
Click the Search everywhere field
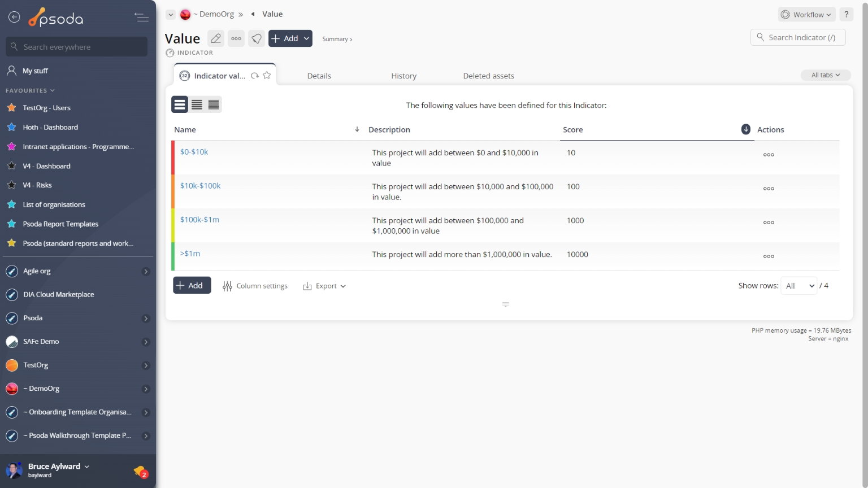coord(77,47)
